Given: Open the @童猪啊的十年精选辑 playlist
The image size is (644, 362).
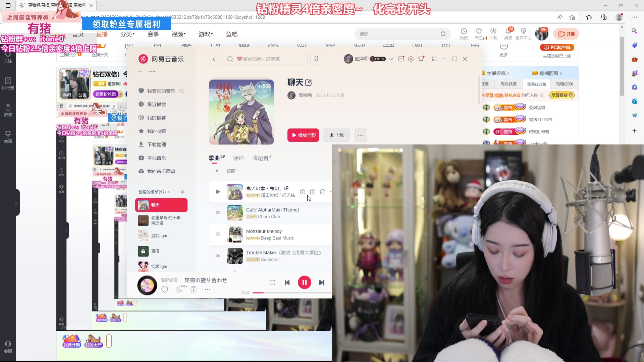Looking at the screenshot, I should click(x=161, y=220).
